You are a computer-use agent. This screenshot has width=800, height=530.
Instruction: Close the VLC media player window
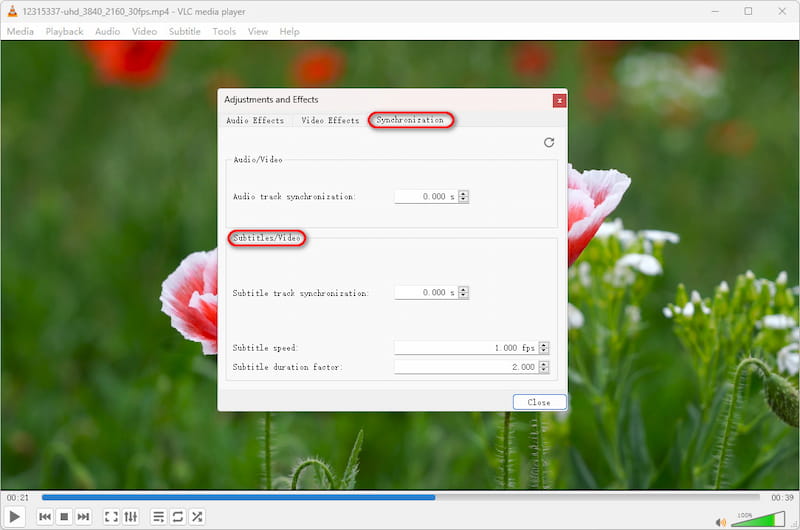pos(782,11)
